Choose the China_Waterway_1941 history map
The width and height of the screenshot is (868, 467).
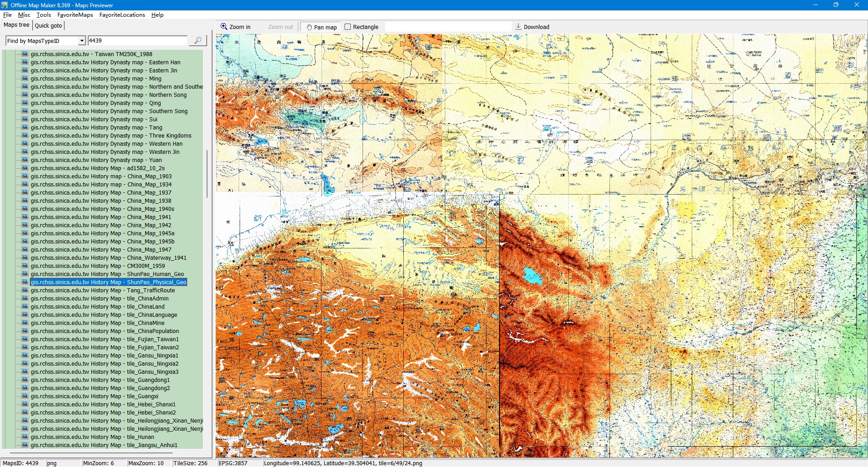click(108, 258)
